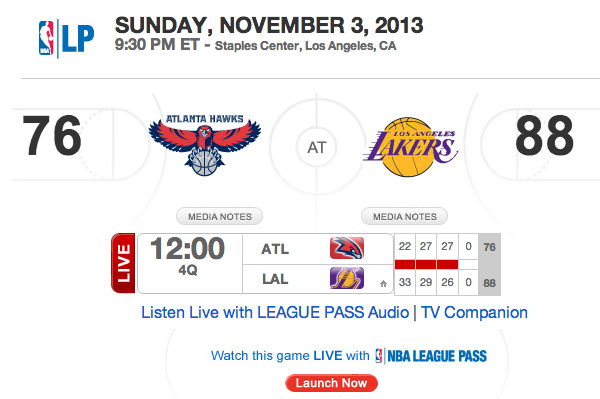This screenshot has width=600, height=399.
Task: Click the red Launch Now button
Action: pos(331,383)
